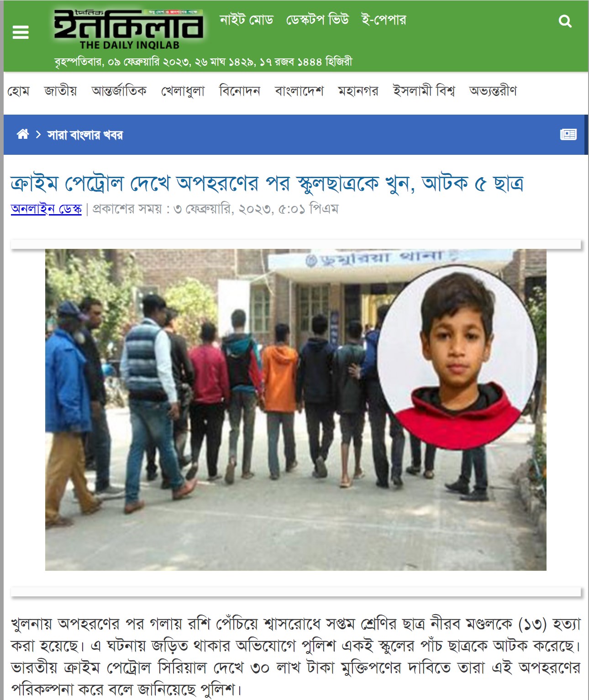Open অভ্যন্তরীণ menu item

click(493, 91)
